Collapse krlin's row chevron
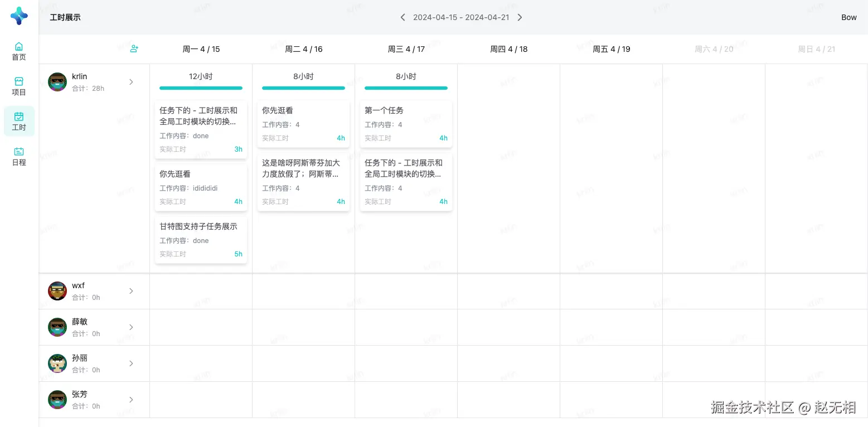Screen dimensions: 868x427 pos(132,82)
